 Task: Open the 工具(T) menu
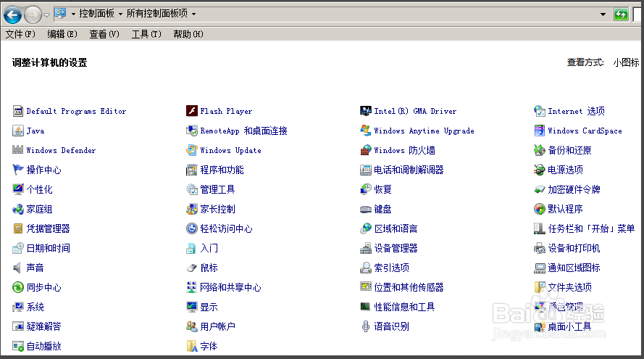(146, 34)
